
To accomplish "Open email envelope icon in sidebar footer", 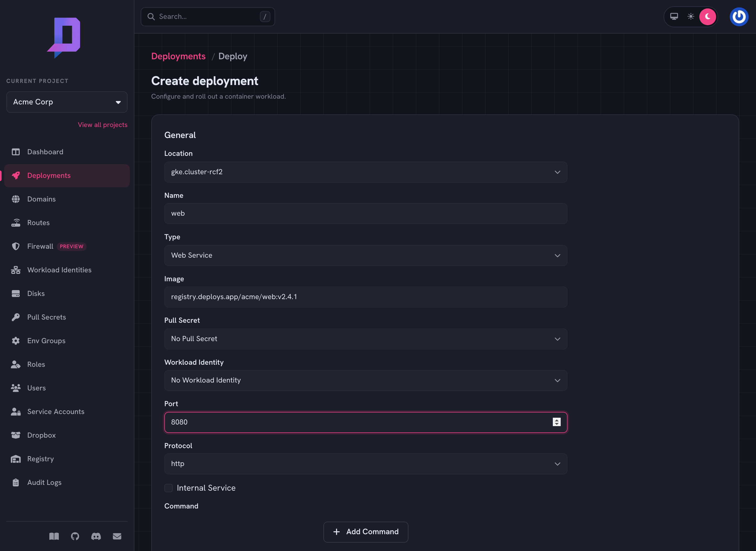I will coord(117,536).
